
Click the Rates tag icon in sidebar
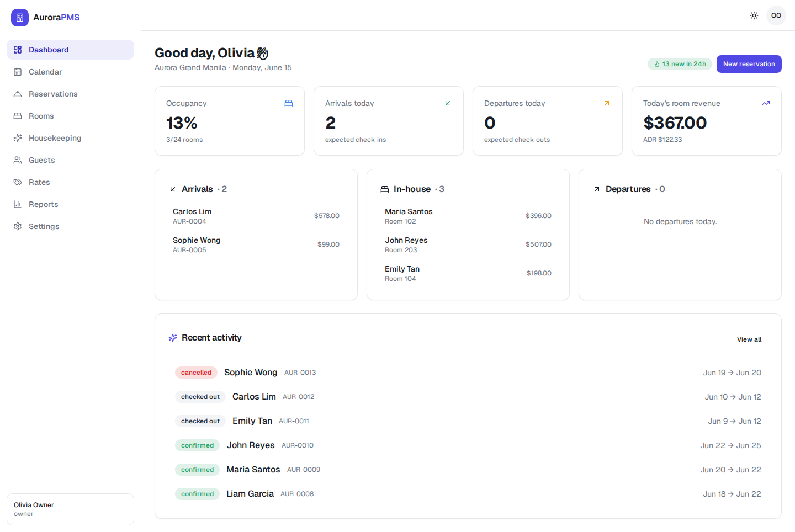click(x=18, y=182)
